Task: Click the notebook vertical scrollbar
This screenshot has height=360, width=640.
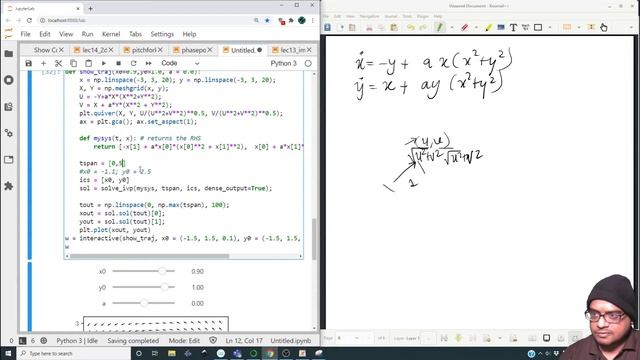Action: [x=314, y=239]
